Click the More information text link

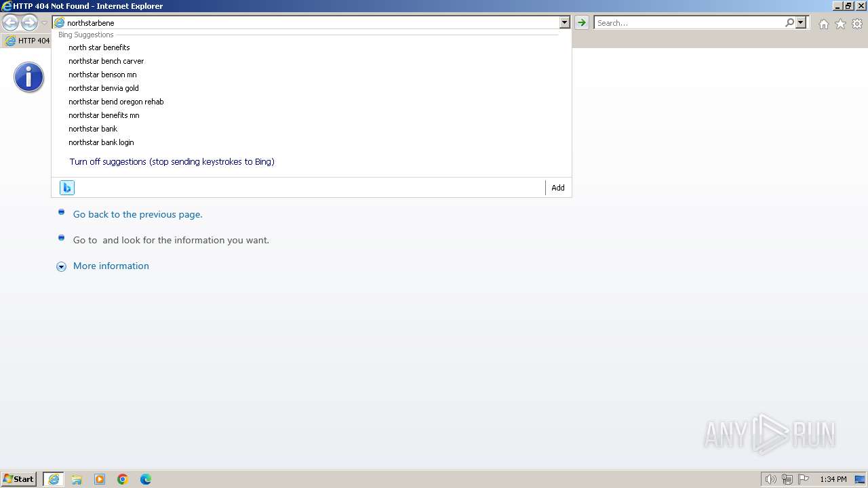(x=111, y=266)
